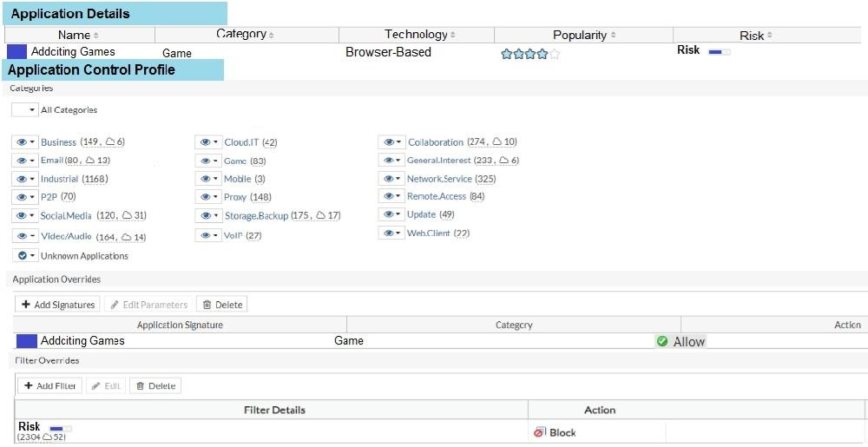
Task: Click the blue Addciting Games icon in Application Overrides
Action: (x=27, y=341)
